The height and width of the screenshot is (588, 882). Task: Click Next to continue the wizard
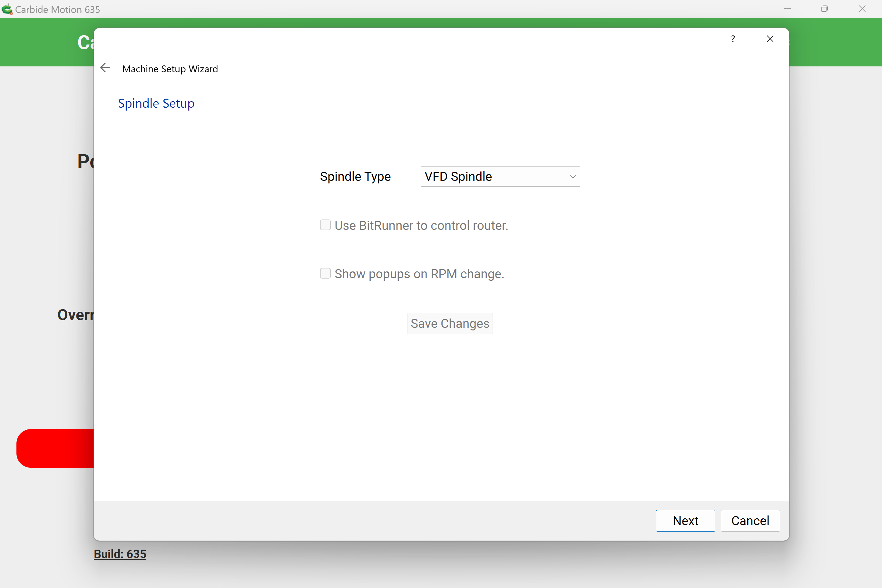point(685,521)
